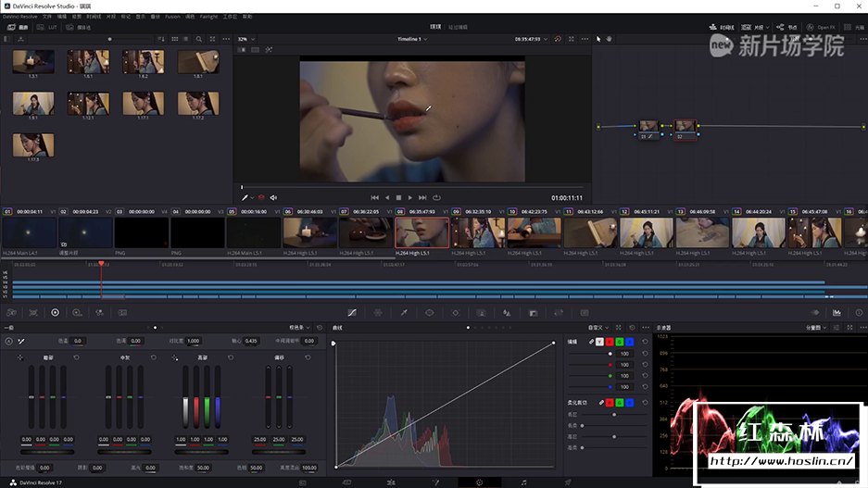Image resolution: width=868 pixels, height=488 pixels.
Task: Open the Curves palette icon
Action: pos(352,313)
